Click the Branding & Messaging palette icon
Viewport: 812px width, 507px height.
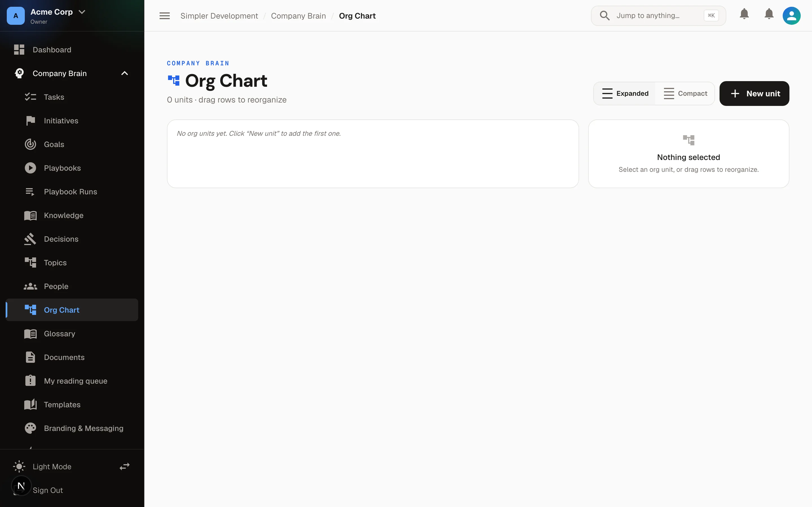point(30,428)
